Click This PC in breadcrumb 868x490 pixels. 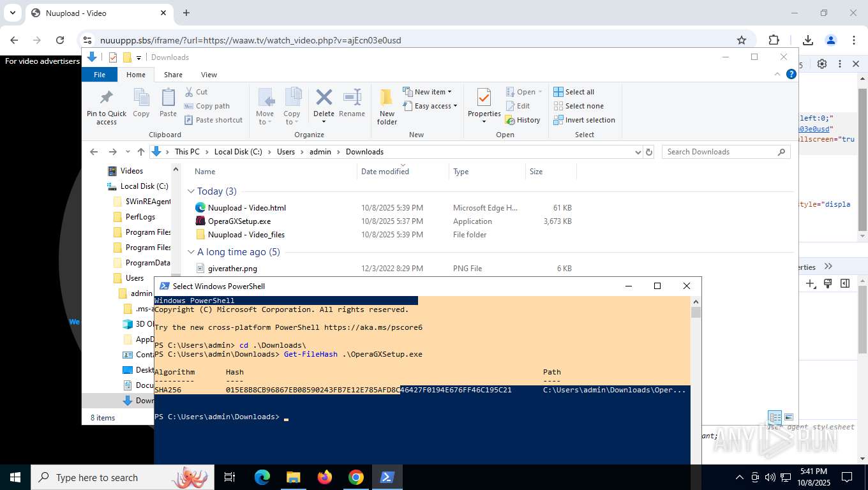click(x=187, y=152)
